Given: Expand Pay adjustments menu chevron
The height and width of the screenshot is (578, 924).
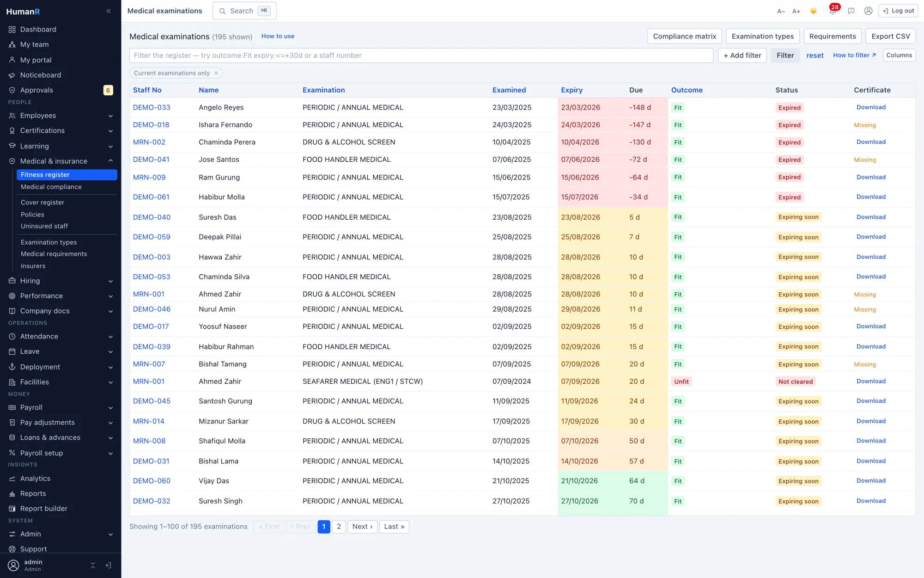Looking at the screenshot, I should [x=111, y=423].
